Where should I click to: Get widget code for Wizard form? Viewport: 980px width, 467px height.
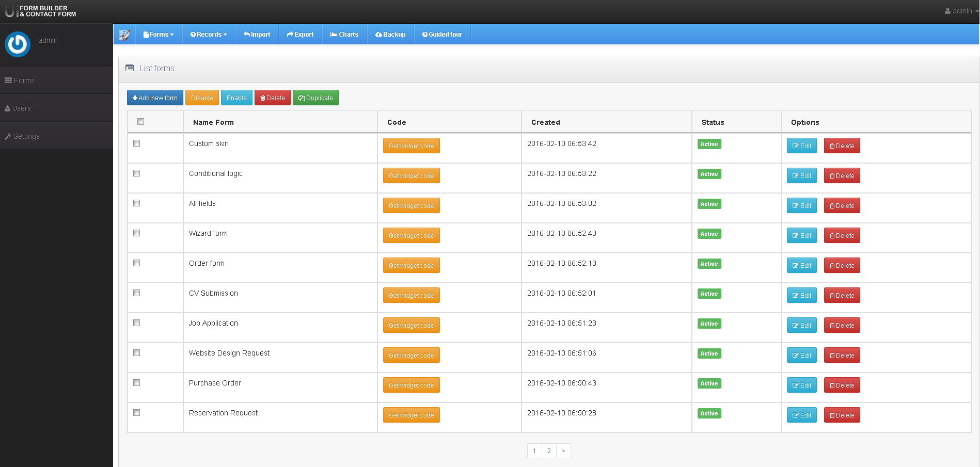pyautogui.click(x=412, y=236)
